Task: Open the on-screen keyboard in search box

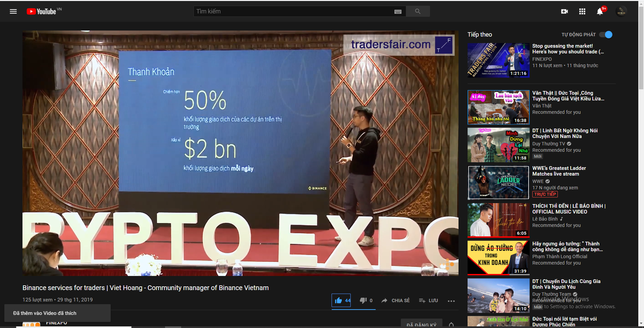Action: [x=398, y=11]
